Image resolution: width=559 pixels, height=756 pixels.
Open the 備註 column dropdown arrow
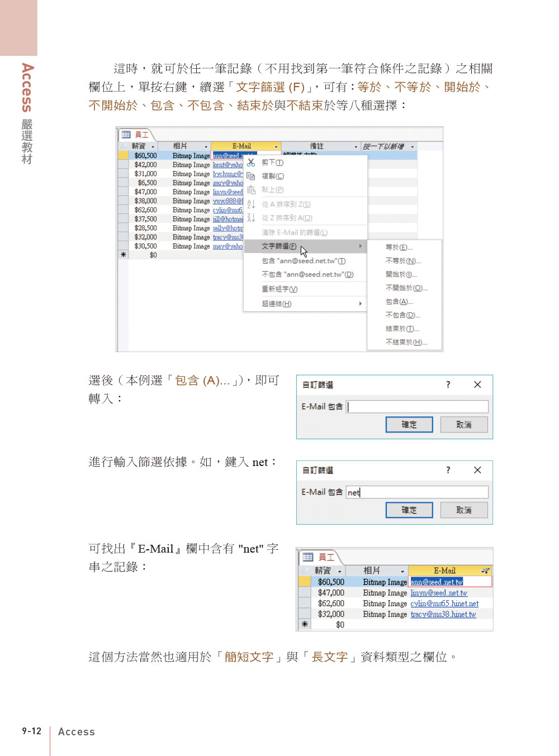356,147
